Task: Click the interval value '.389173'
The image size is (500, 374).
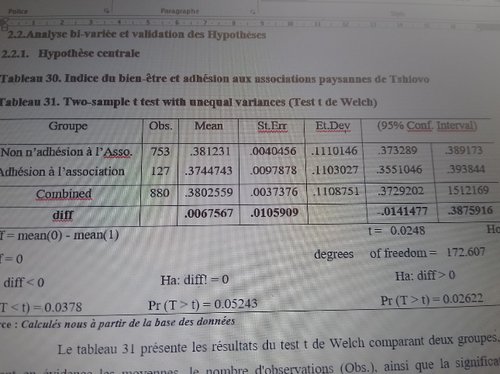Action: pyautogui.click(x=464, y=150)
